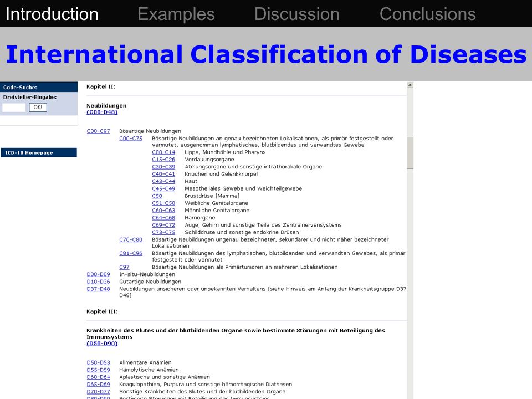Click the Dreisteller-Eingabe code input field

(x=14, y=108)
